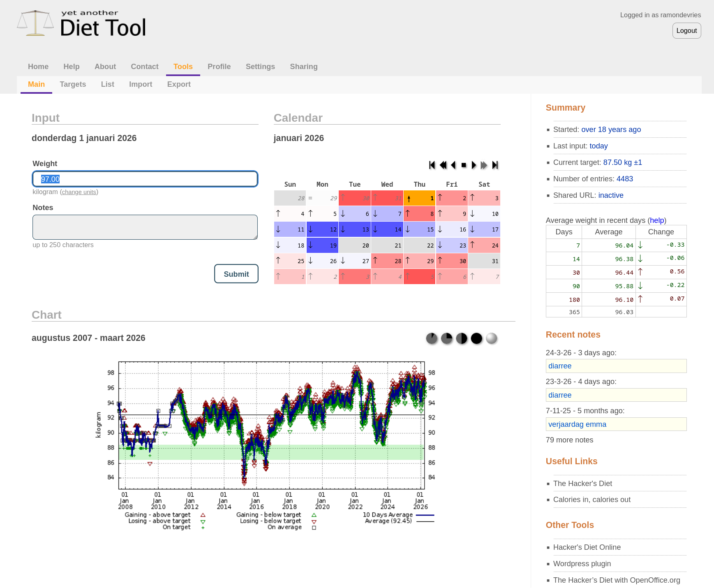This screenshot has height=588, width=714.
Task: Switch to the Targets sub-tab
Action: coord(73,84)
